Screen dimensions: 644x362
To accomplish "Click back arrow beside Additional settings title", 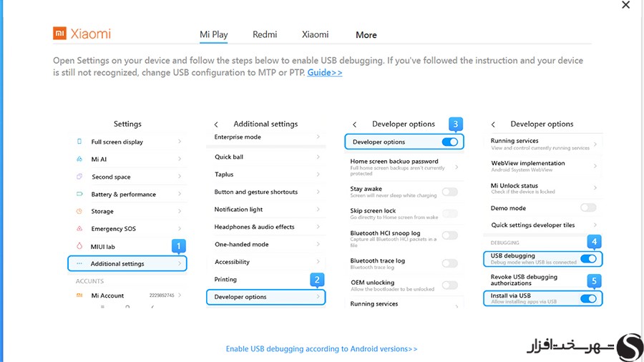I will [x=216, y=124].
